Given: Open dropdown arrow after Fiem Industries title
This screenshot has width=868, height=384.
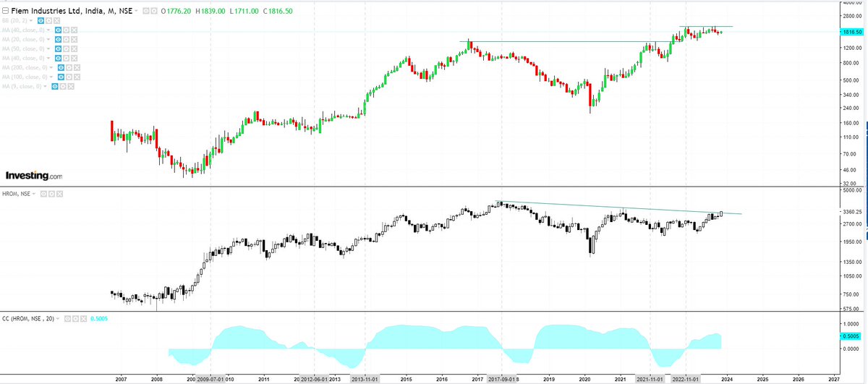Looking at the screenshot, I should click(136, 11).
